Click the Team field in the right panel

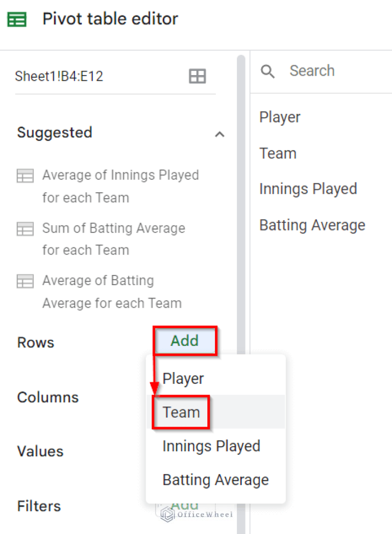[278, 153]
